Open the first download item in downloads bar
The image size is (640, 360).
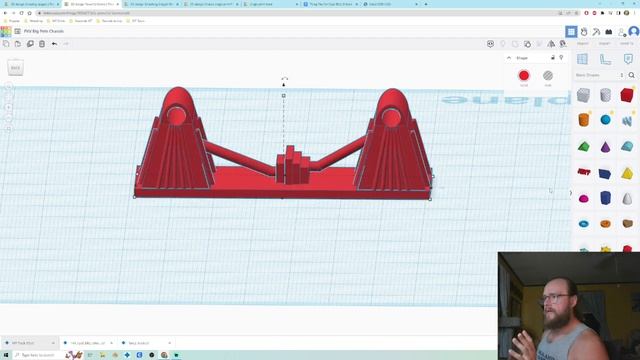tap(29, 343)
